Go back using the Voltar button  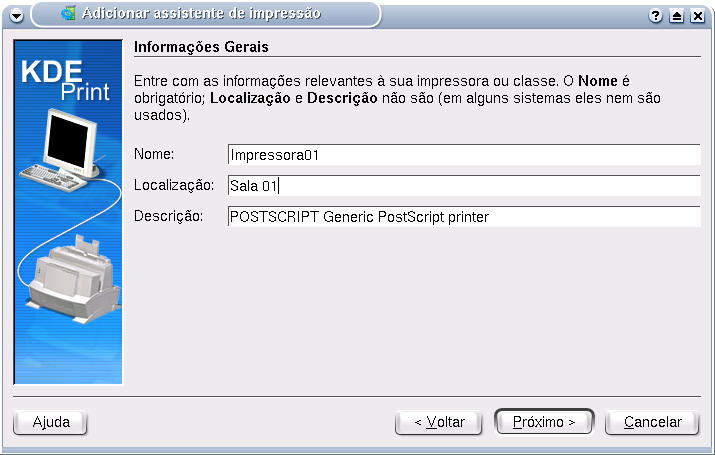(439, 423)
